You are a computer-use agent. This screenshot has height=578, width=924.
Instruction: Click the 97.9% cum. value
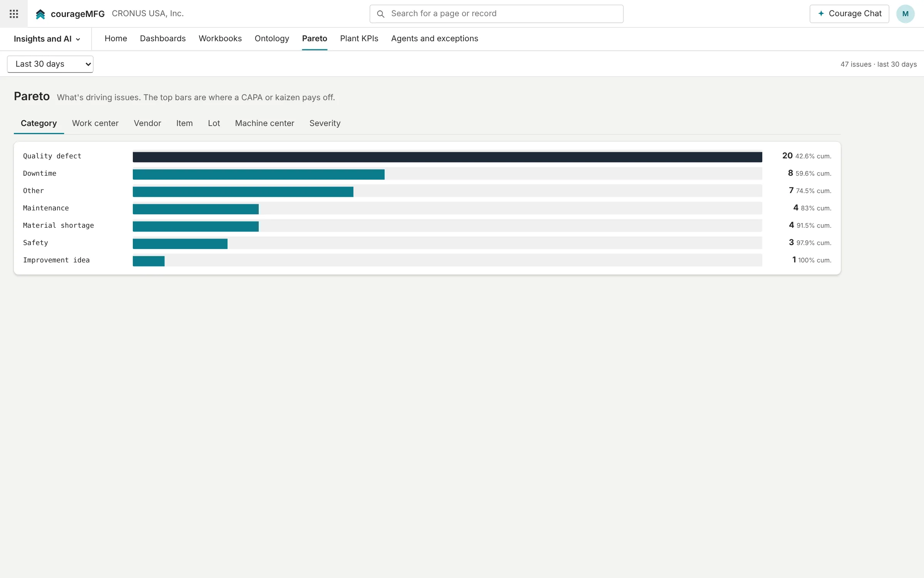[x=814, y=243]
